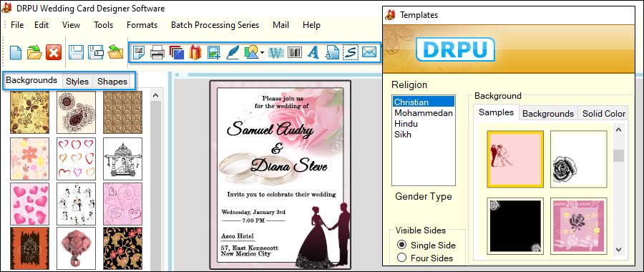Select the outlined hearts background thumbnail

(76, 159)
